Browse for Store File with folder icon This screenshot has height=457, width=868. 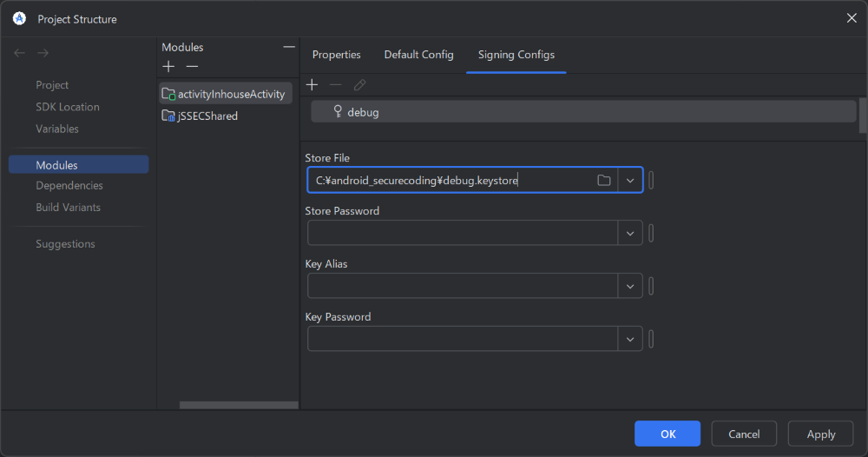point(604,180)
